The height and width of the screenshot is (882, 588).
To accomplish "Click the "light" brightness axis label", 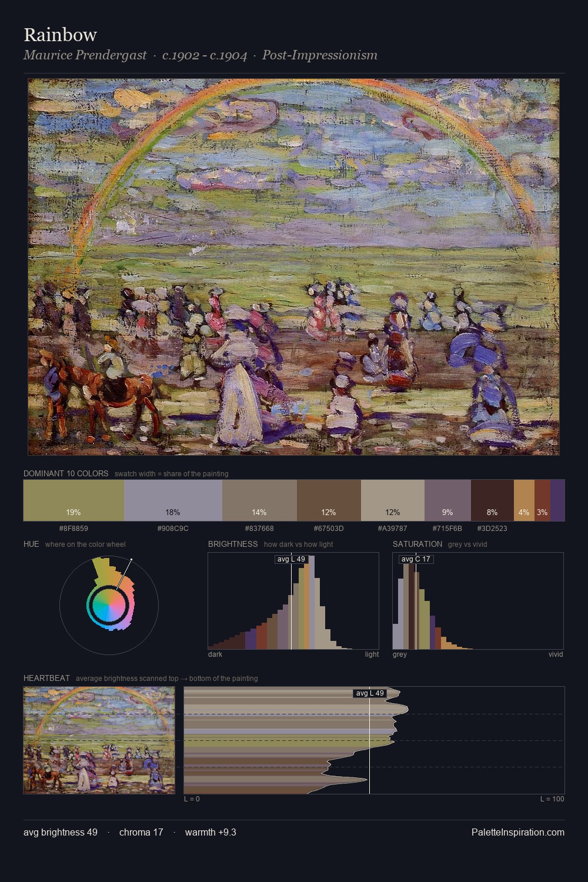I will tap(372, 654).
